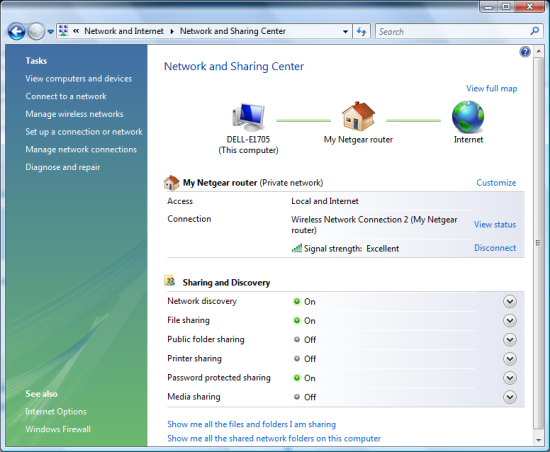The height and width of the screenshot is (452, 550).
Task: Expand the Network discovery settings
Action: pos(509,301)
